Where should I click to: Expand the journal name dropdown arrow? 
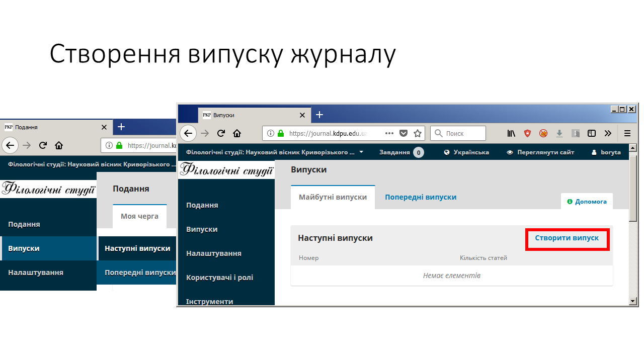point(361,152)
